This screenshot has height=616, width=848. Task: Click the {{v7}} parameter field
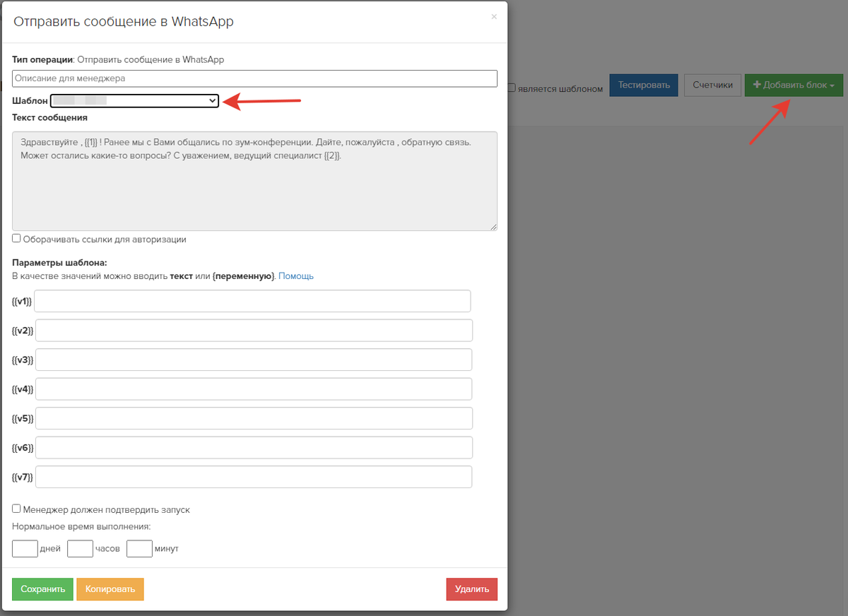click(254, 477)
